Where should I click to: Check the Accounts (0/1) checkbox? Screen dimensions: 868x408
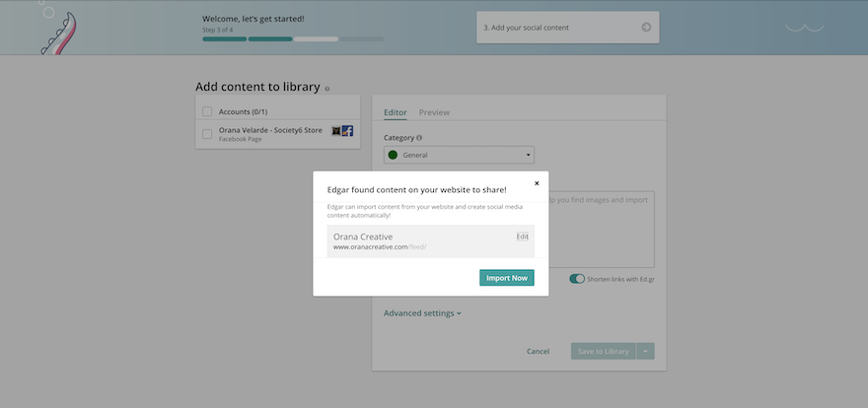(x=207, y=111)
